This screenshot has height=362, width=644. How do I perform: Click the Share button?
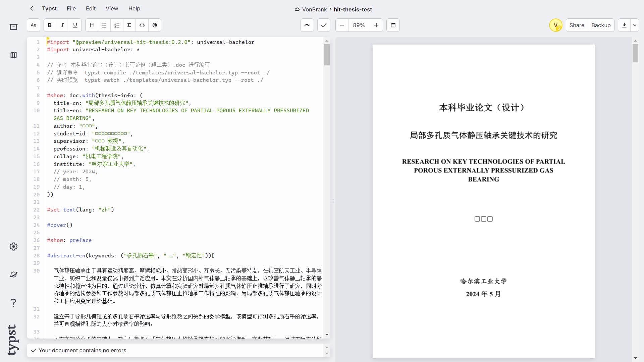(577, 25)
